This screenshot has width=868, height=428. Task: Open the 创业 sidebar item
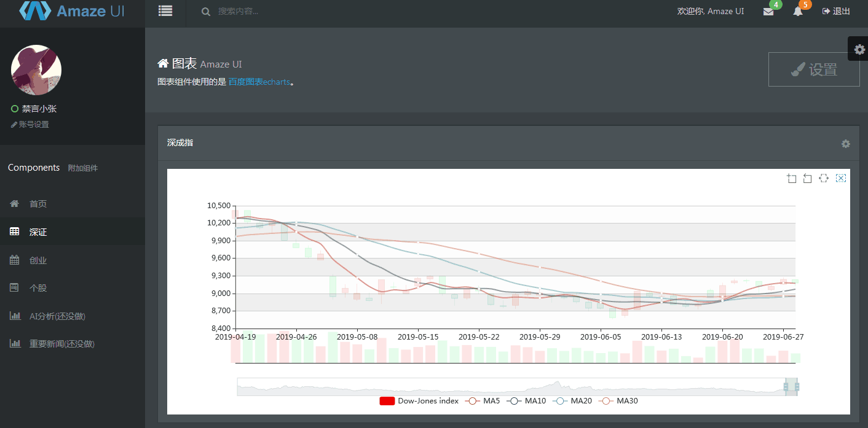[x=73, y=260]
